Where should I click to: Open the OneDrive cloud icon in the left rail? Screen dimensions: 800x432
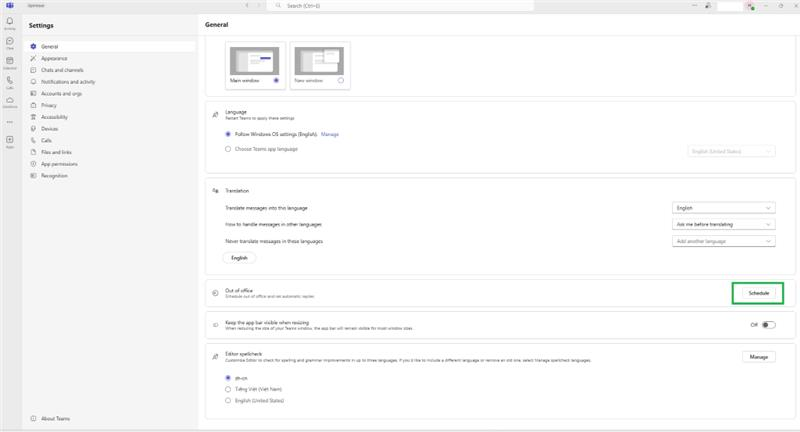click(x=10, y=100)
